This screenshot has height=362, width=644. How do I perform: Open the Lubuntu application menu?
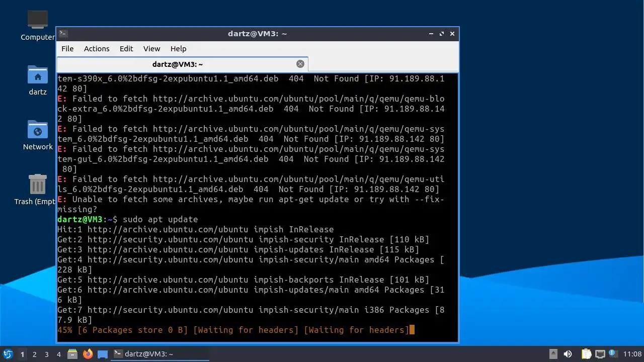pyautogui.click(x=8, y=354)
